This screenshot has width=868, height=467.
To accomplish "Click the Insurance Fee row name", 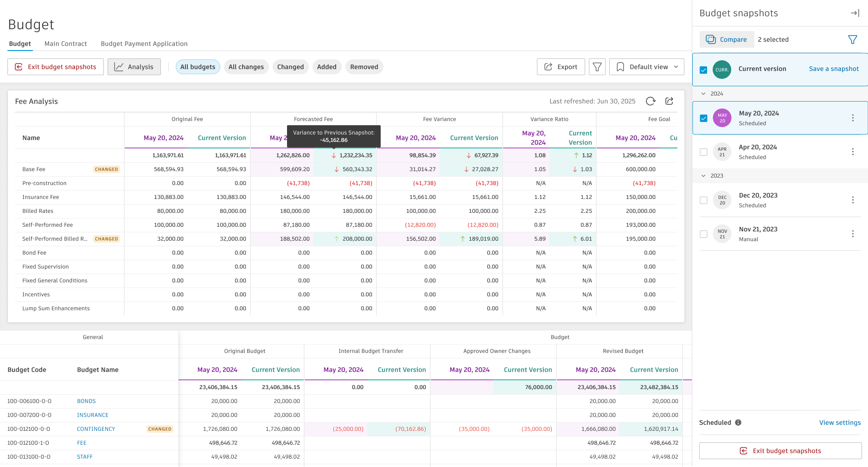I will tap(41, 197).
